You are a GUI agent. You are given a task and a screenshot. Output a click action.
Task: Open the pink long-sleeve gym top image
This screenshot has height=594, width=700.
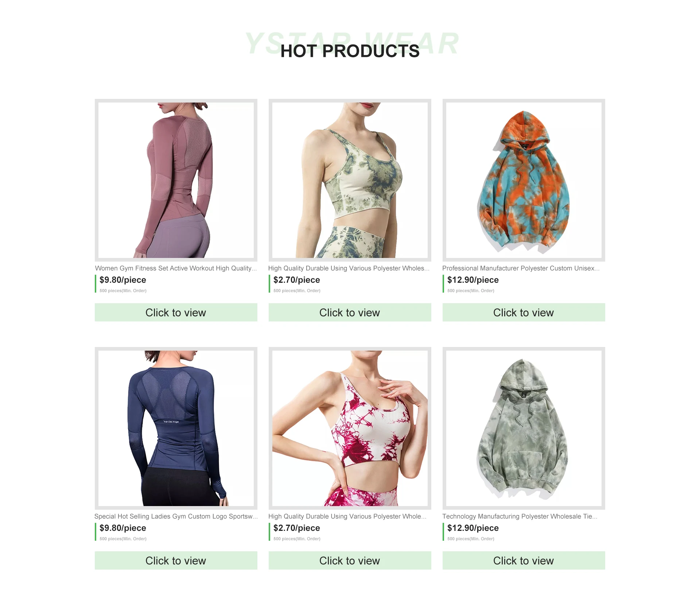(176, 180)
